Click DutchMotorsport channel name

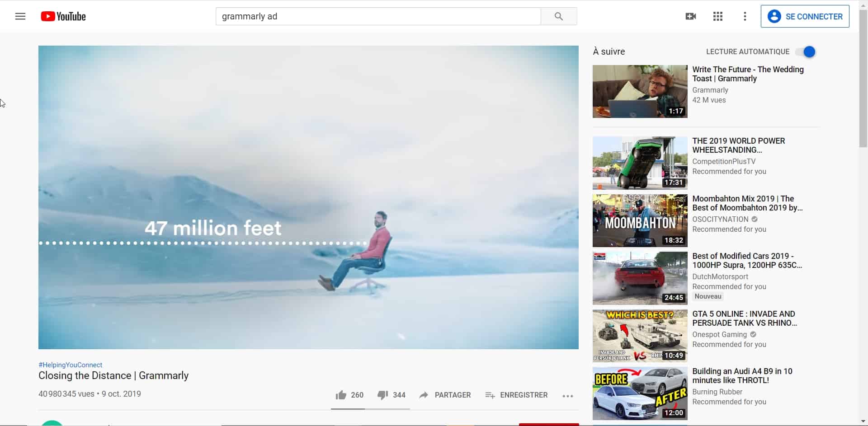720,277
